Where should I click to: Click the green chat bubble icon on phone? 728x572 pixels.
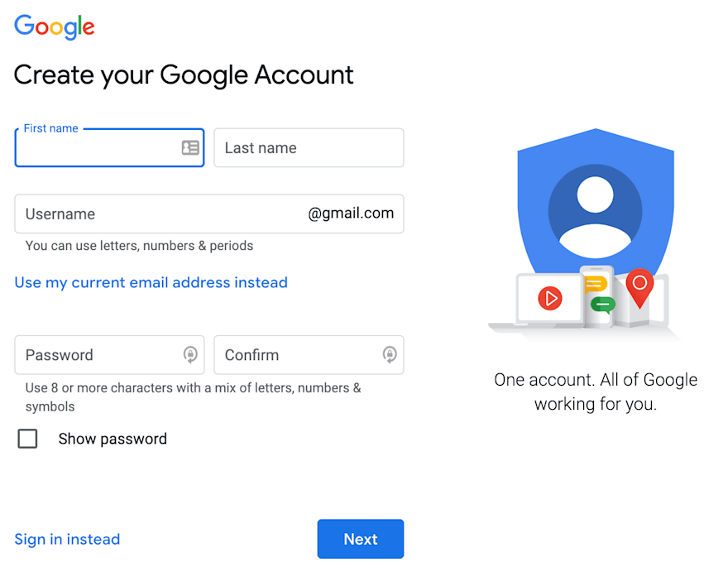tap(602, 305)
